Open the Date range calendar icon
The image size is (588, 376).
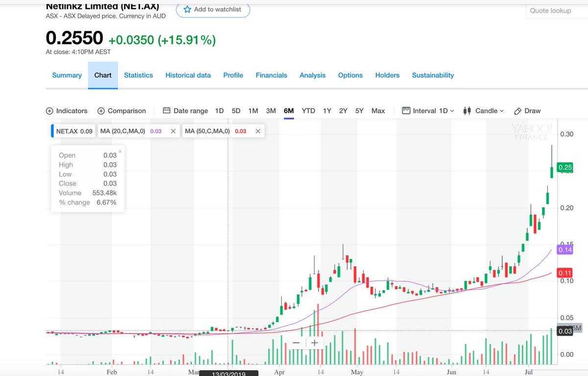[167, 111]
